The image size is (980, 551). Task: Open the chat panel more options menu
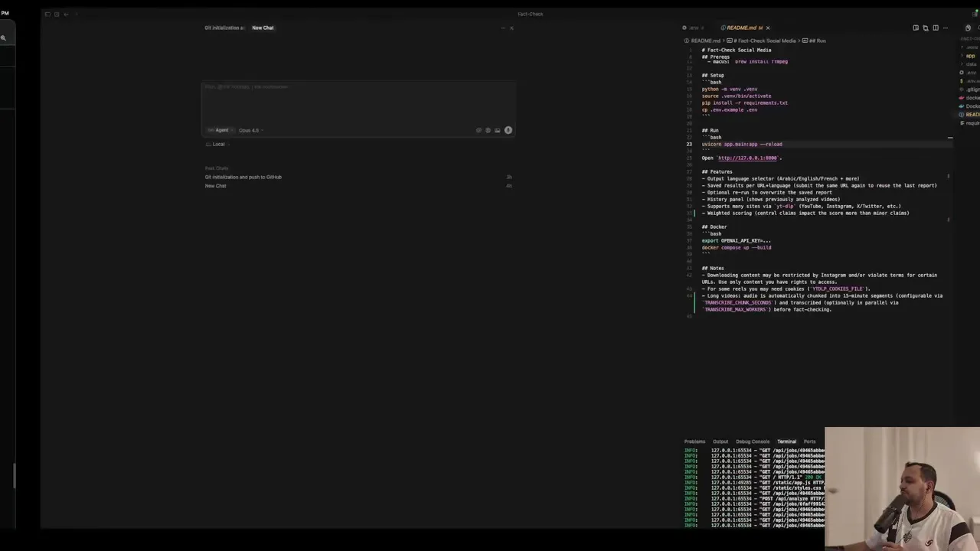click(x=503, y=28)
